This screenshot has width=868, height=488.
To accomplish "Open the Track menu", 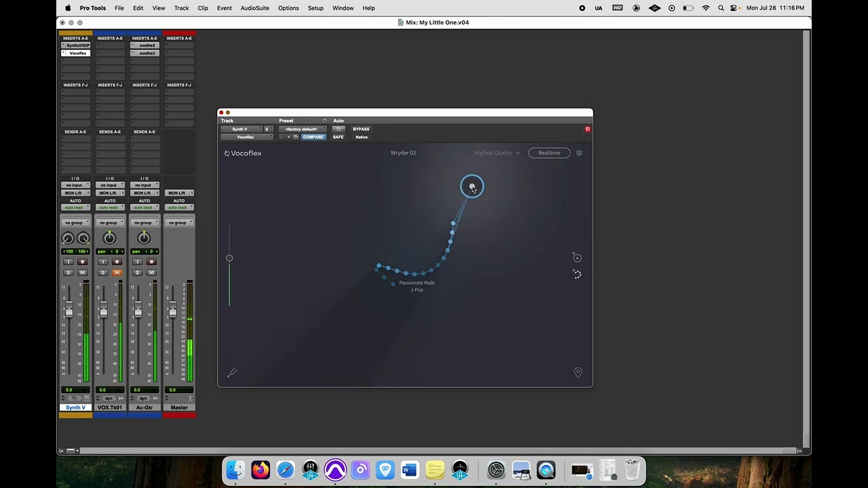I will pos(182,8).
